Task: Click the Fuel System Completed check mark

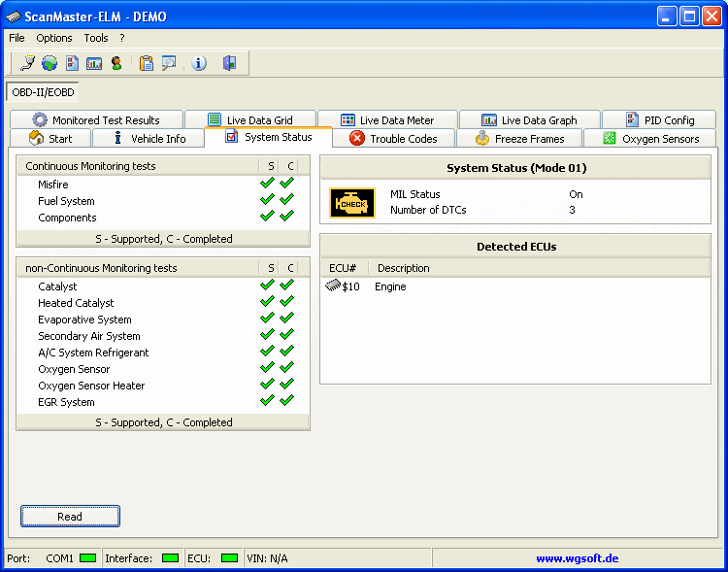Action: click(x=287, y=199)
